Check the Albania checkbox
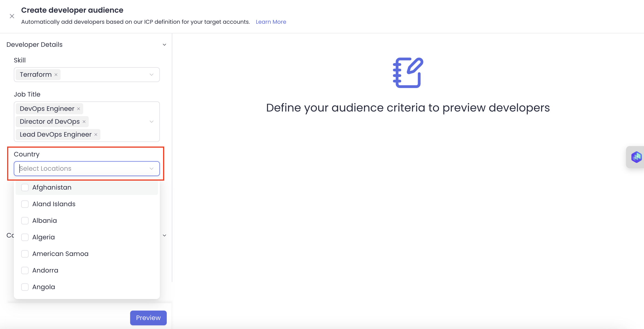 point(25,221)
